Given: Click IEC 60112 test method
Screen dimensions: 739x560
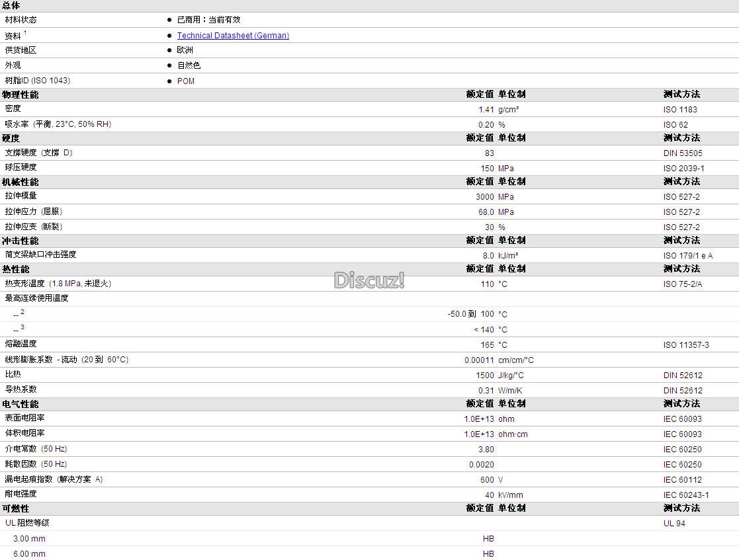Looking at the screenshot, I should point(683,479).
